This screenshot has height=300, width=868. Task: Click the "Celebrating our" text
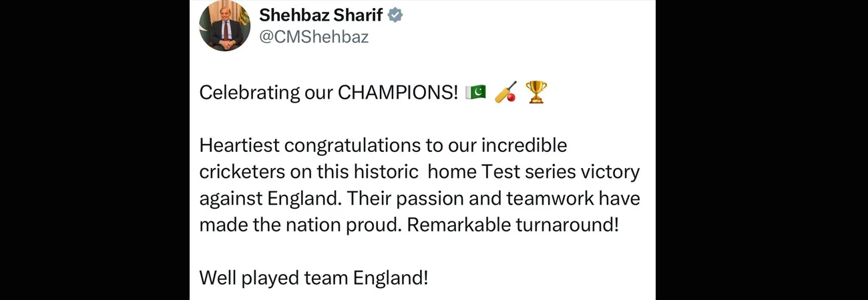point(266,93)
